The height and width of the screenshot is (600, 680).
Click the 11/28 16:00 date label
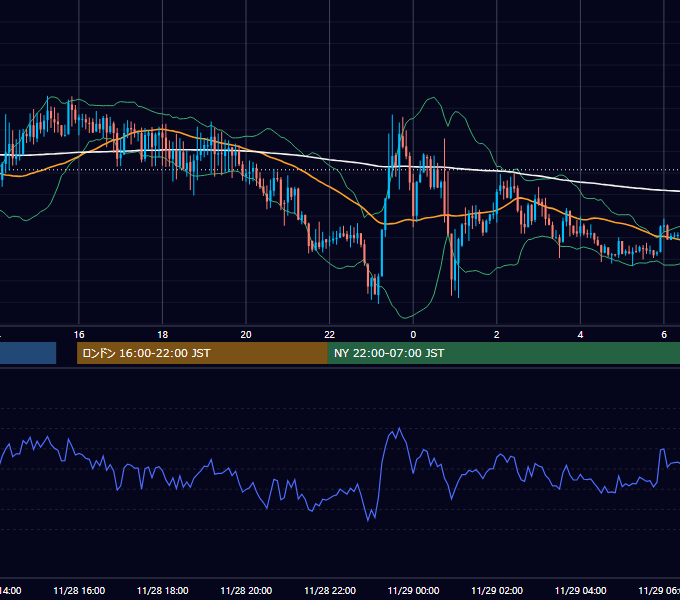(79, 591)
